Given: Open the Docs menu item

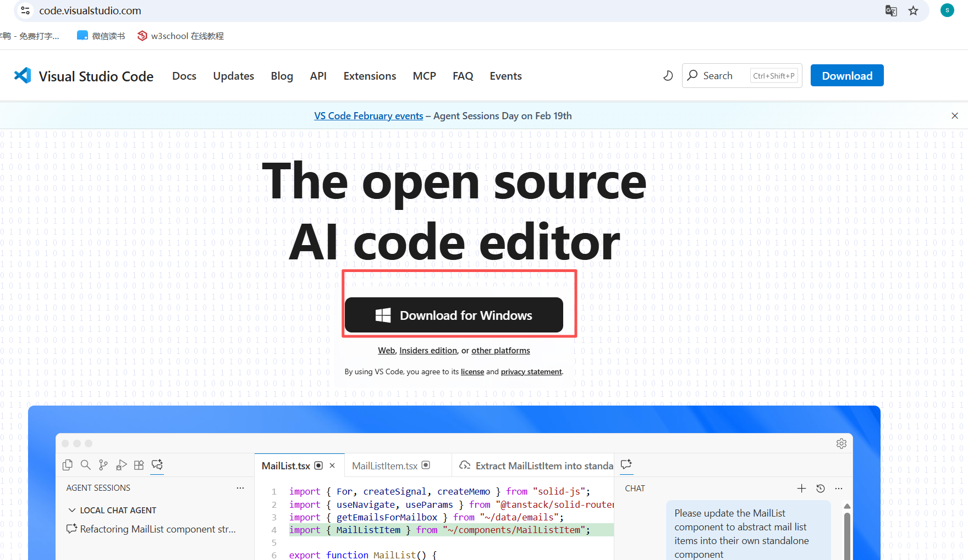Looking at the screenshot, I should pyautogui.click(x=184, y=76).
